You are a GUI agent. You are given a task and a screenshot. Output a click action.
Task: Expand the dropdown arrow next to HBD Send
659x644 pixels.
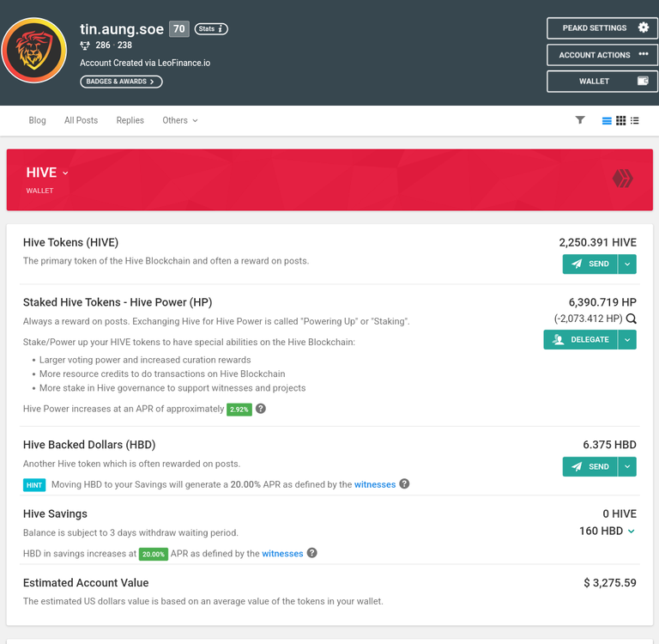(x=627, y=466)
